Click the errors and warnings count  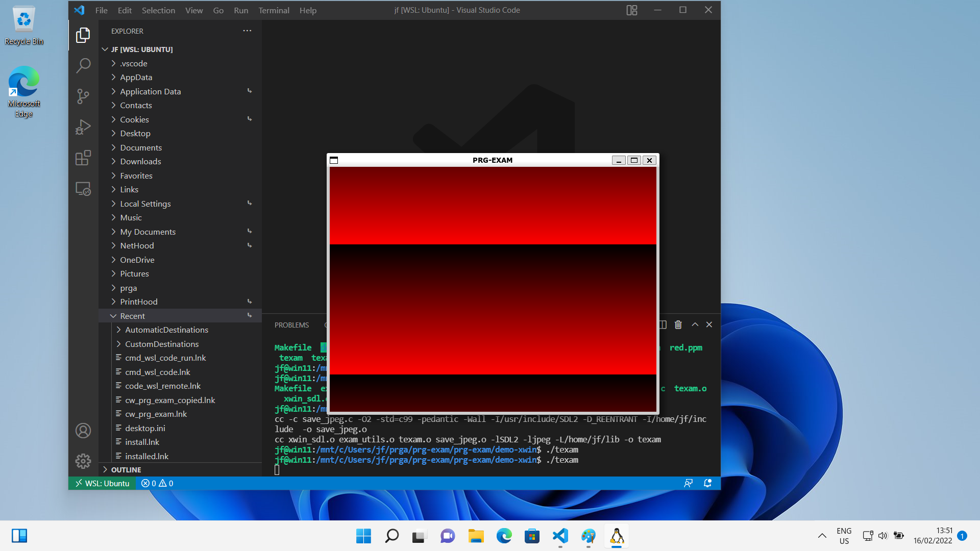coord(157,483)
